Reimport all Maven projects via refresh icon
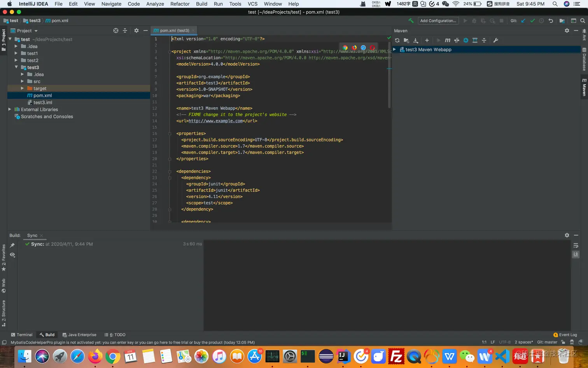 click(397, 40)
